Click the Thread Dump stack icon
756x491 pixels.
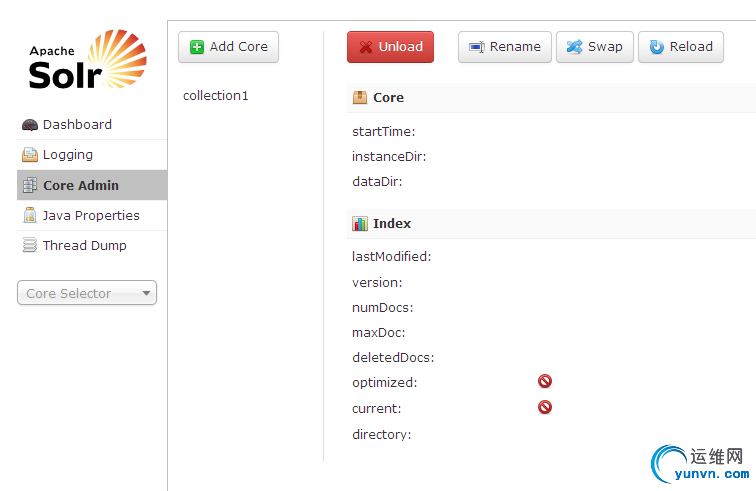(30, 245)
